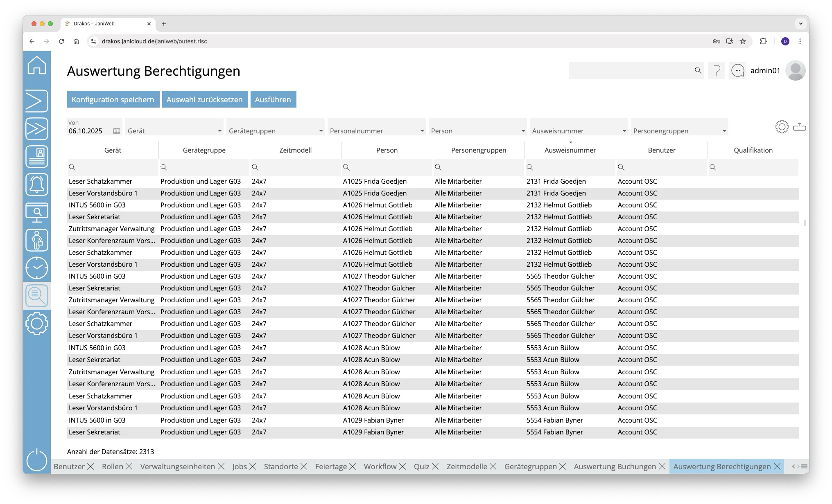The image size is (832, 504).
Task: Click the bell alarm sidebar icon
Action: [x=37, y=184]
